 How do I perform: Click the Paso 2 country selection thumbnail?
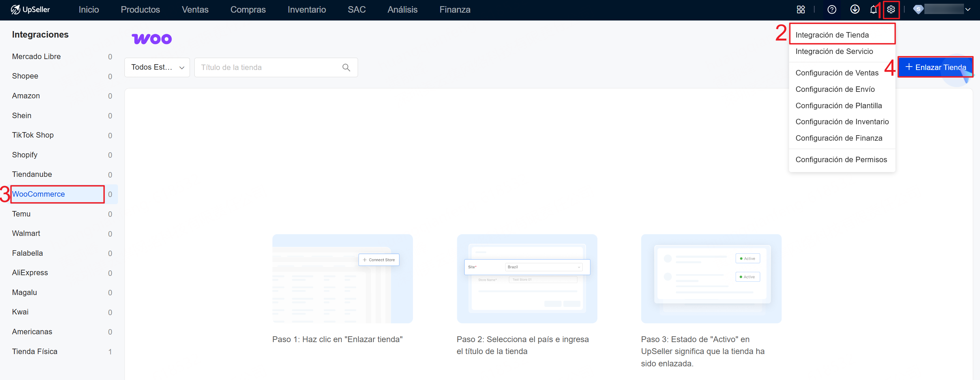(527, 279)
